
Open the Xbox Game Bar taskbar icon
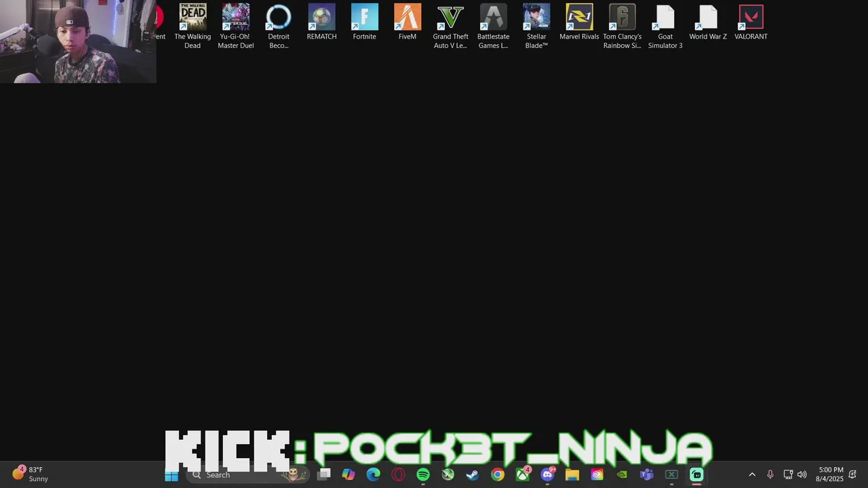point(671,475)
